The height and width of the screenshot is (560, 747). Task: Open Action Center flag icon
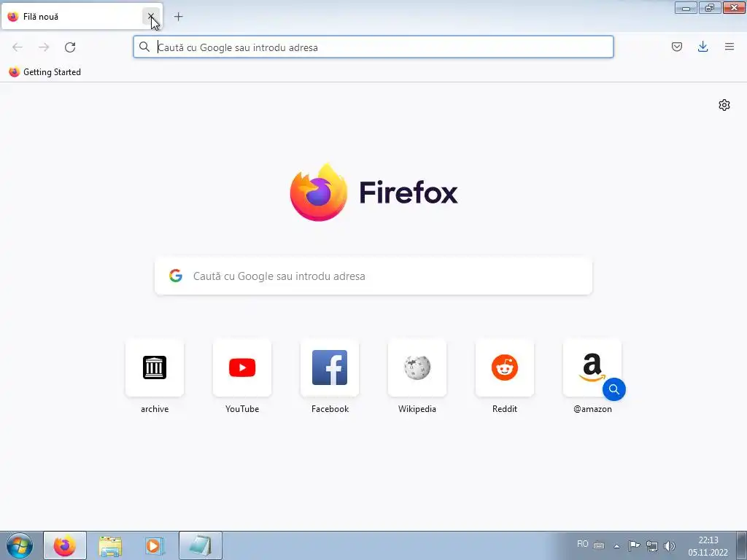(634, 545)
